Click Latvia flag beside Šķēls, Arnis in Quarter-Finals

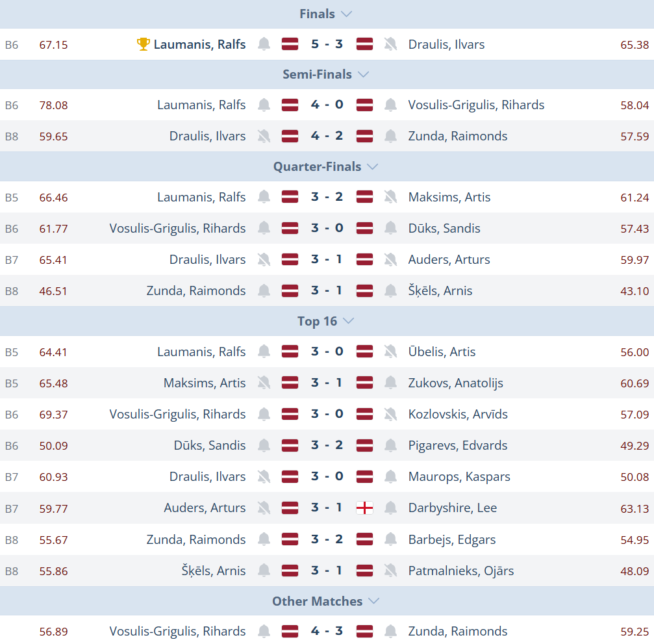[364, 290]
